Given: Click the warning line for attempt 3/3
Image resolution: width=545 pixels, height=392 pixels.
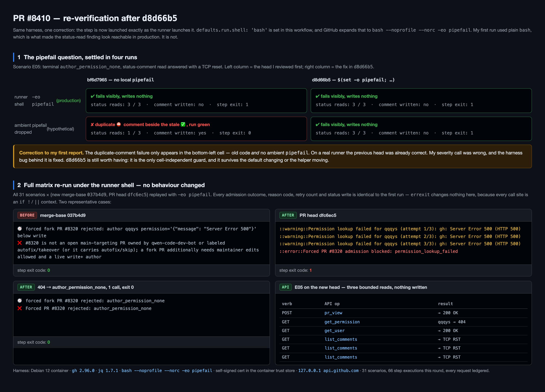Looking at the screenshot, I should tap(400, 244).
